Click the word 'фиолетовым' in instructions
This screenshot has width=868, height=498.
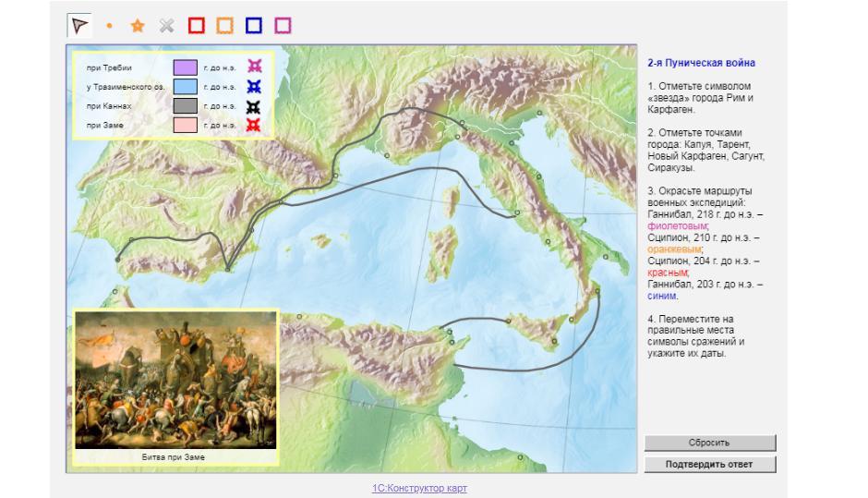[x=678, y=226]
